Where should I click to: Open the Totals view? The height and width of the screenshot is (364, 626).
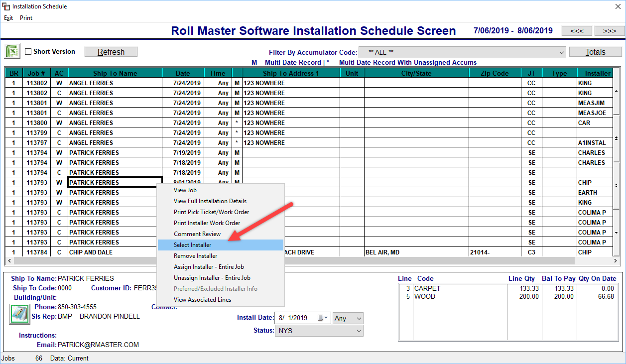point(596,51)
